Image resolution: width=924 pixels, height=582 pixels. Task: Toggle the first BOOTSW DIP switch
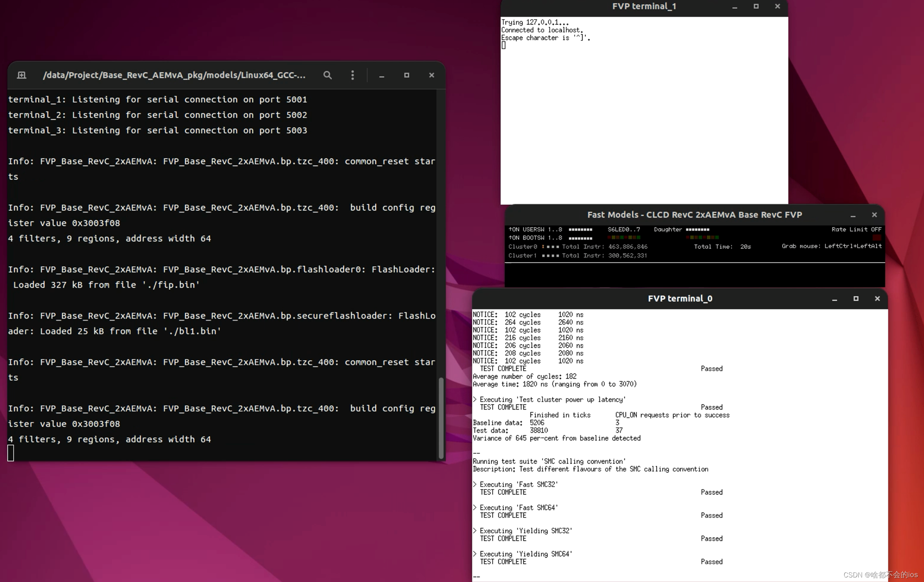(x=570, y=238)
